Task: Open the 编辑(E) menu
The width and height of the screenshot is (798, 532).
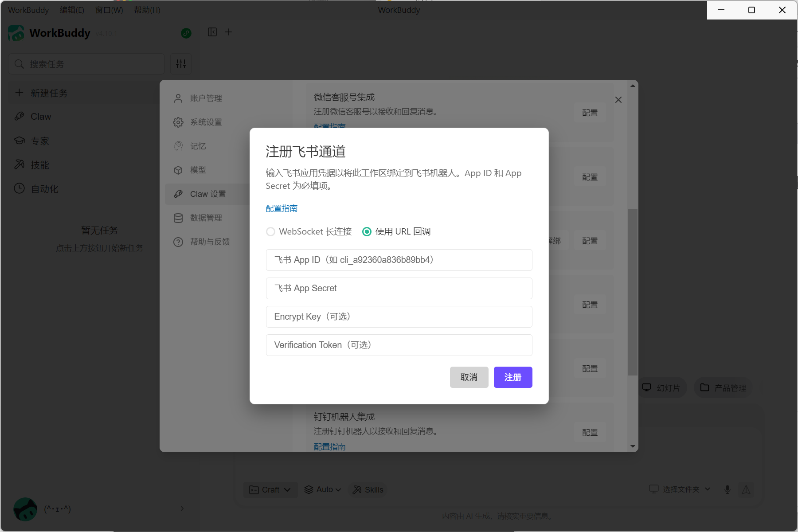Action: [x=72, y=10]
